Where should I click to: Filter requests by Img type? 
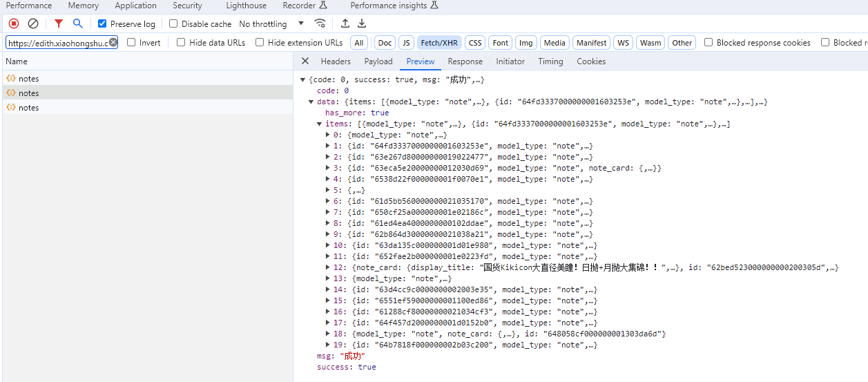[525, 42]
